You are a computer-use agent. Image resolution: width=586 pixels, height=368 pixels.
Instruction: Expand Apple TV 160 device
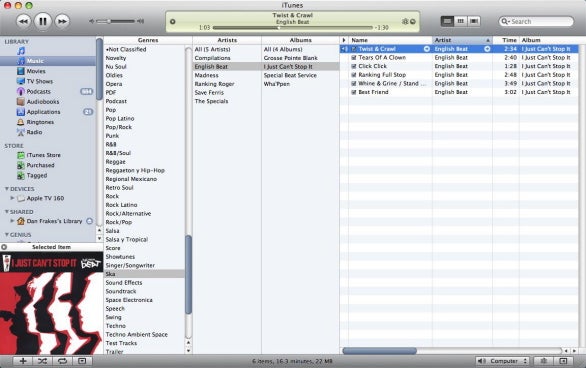point(12,198)
